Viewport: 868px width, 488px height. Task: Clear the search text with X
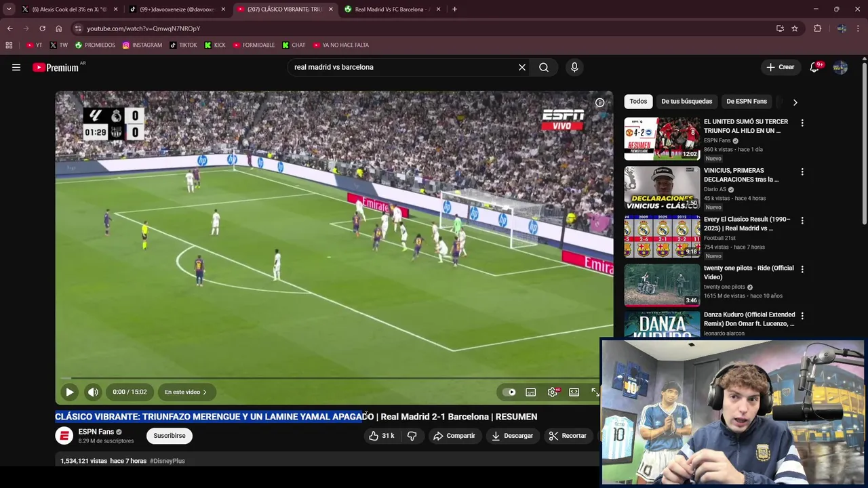click(x=522, y=67)
